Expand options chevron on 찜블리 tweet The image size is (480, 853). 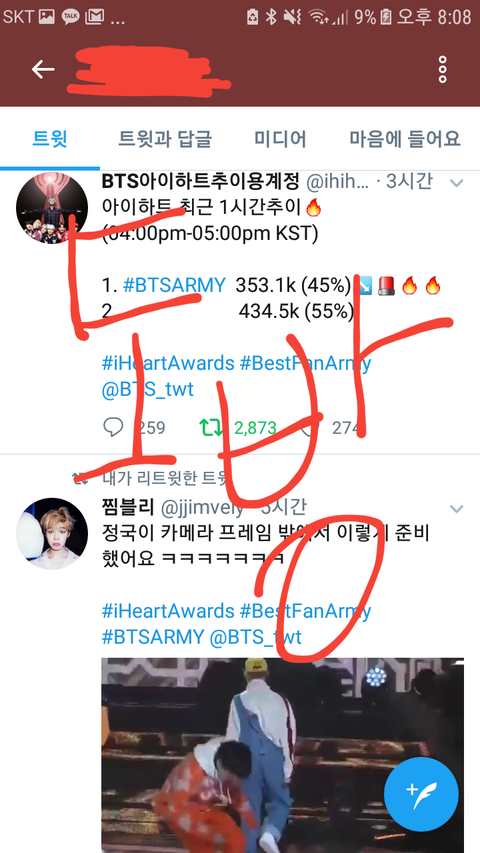[x=456, y=509]
